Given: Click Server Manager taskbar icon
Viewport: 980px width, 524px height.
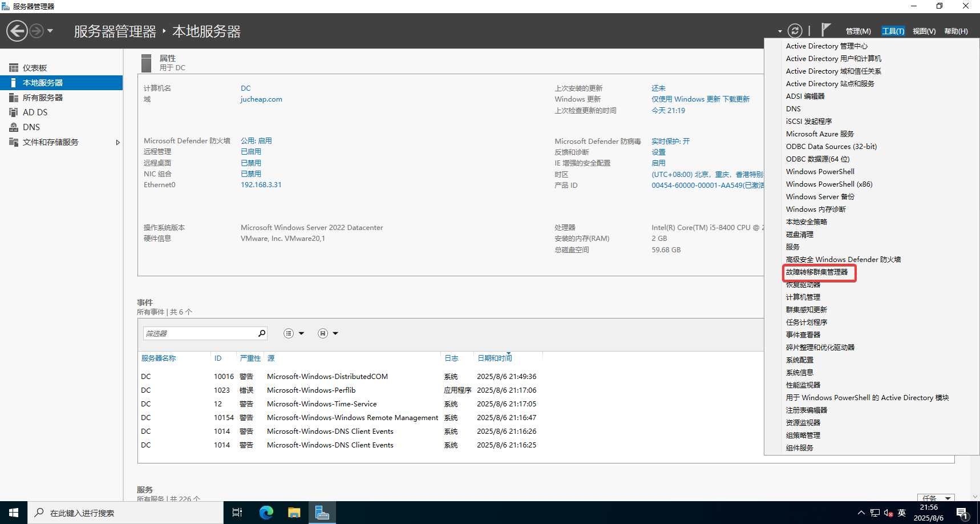Looking at the screenshot, I should pyautogui.click(x=322, y=513).
